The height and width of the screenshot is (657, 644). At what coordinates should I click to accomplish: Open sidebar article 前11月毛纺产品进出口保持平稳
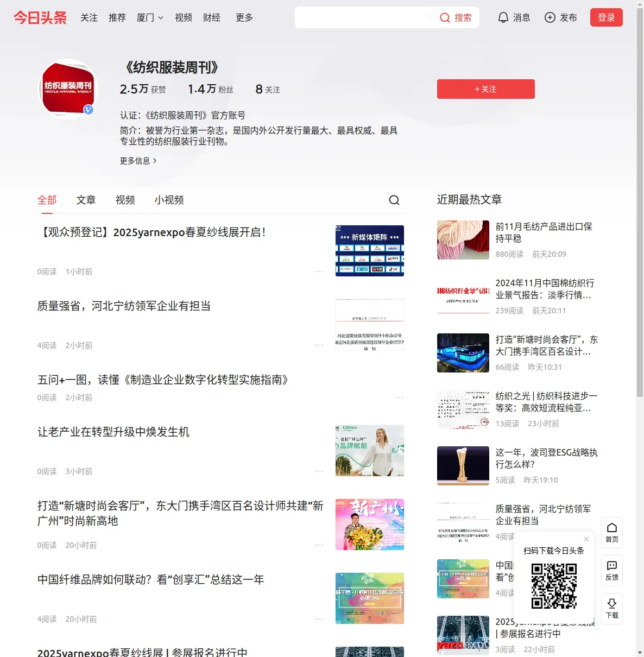click(544, 232)
